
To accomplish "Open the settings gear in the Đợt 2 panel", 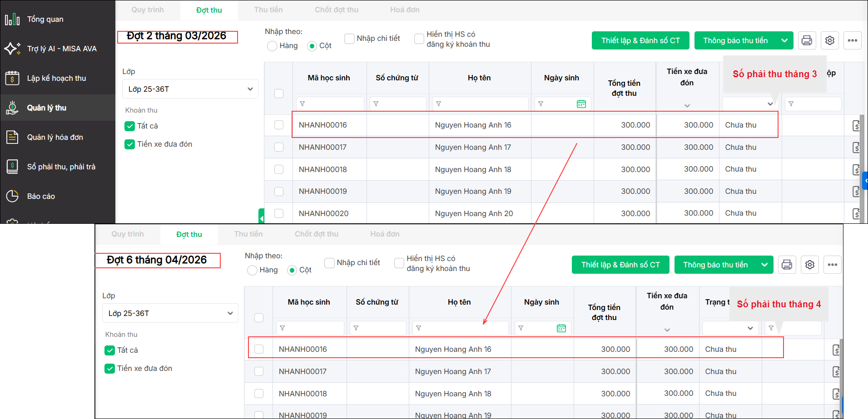I will point(830,40).
